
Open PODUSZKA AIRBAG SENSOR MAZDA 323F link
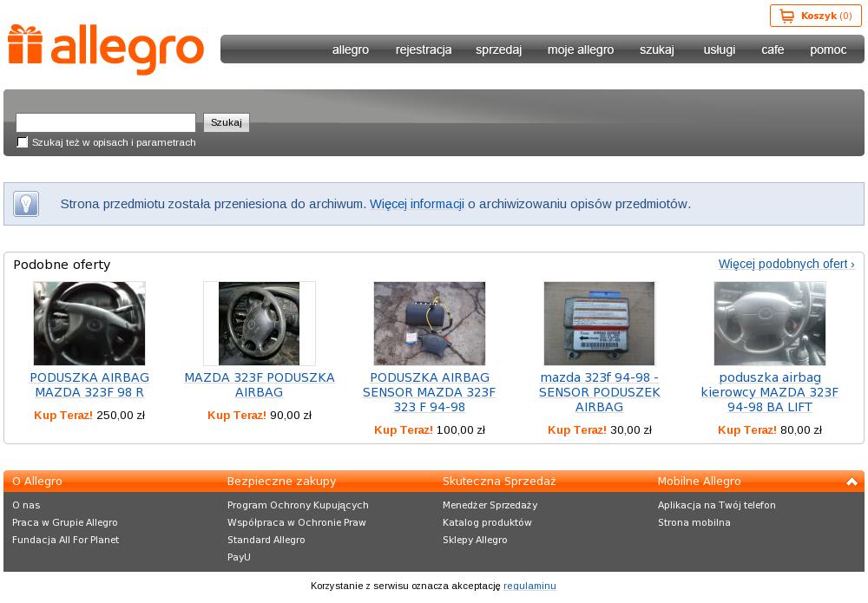click(430, 392)
